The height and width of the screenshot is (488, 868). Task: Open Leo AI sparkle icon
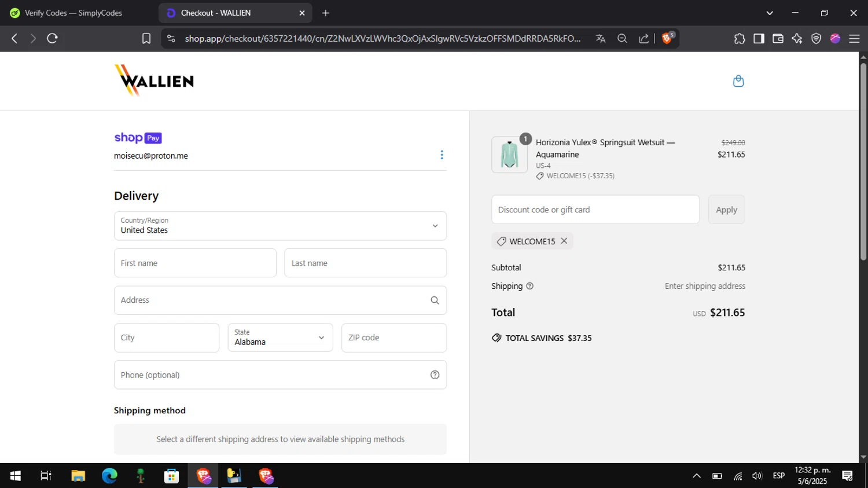tap(797, 38)
